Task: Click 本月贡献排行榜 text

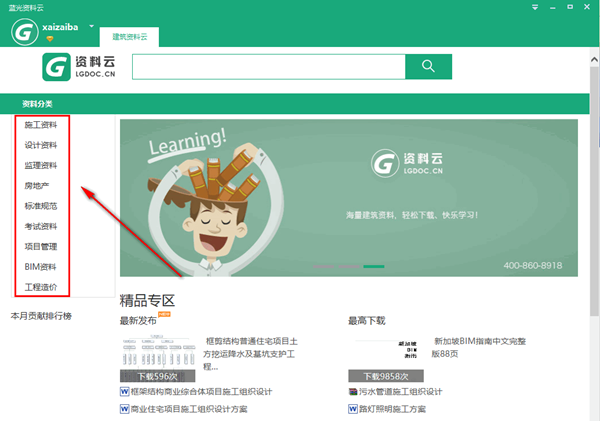Action: pyautogui.click(x=41, y=316)
